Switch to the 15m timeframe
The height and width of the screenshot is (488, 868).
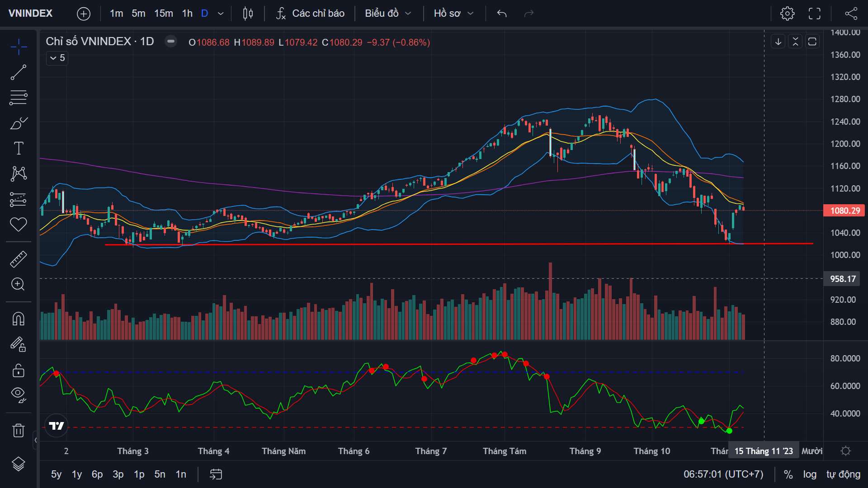tap(163, 14)
